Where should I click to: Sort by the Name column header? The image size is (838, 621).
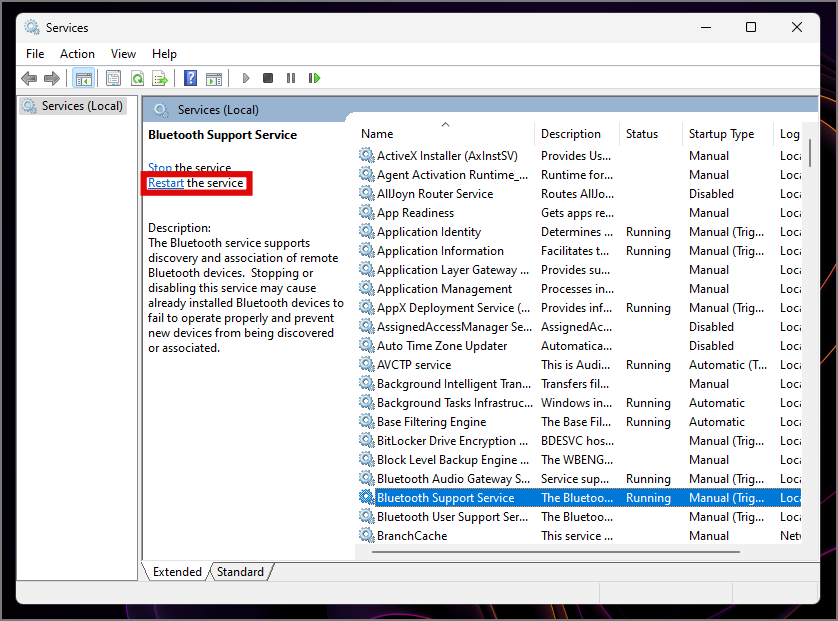click(445, 134)
